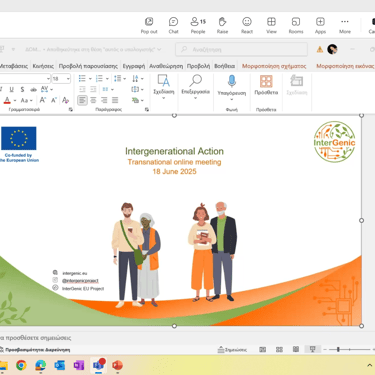This screenshot has width=375, height=375.
Task: Apply text shadow formatting
Action: tap(22, 89)
